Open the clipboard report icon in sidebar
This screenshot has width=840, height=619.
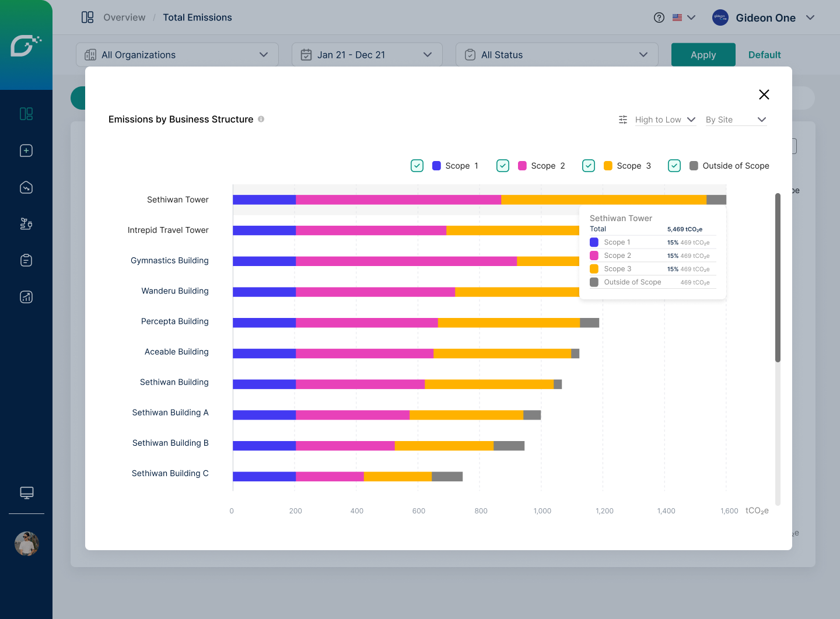26,260
